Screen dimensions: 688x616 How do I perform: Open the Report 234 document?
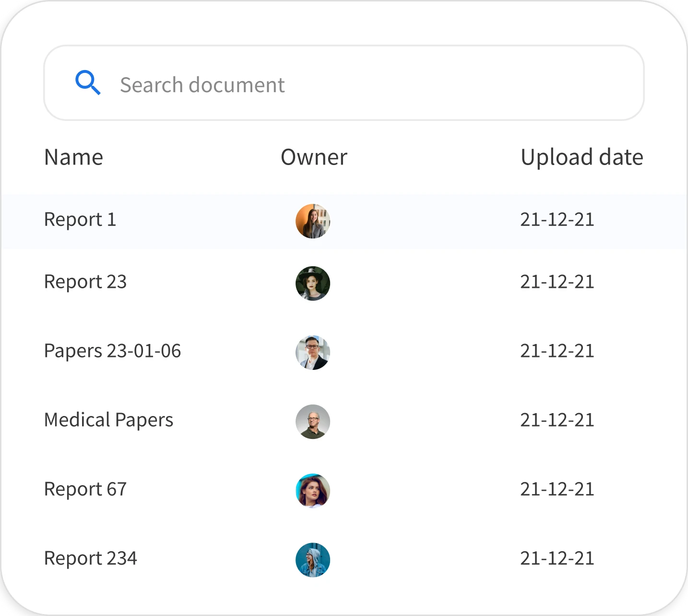pyautogui.click(x=90, y=558)
